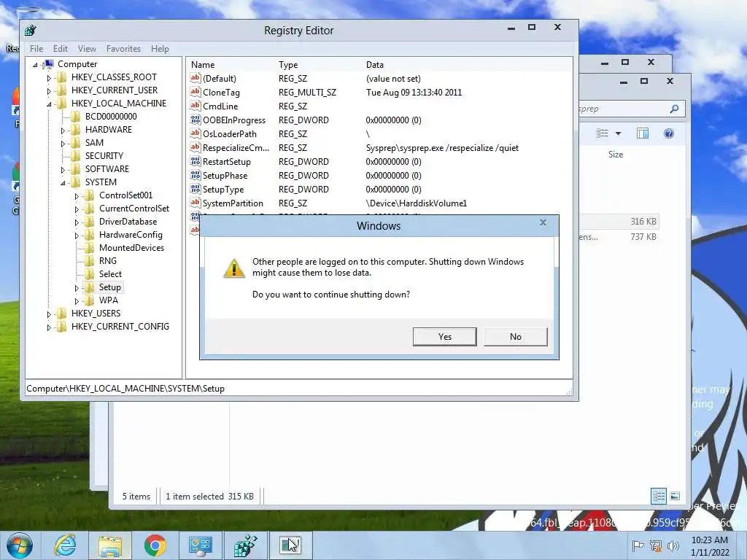
Task: Collapse the SYSTEM key arrow
Action: 63,182
